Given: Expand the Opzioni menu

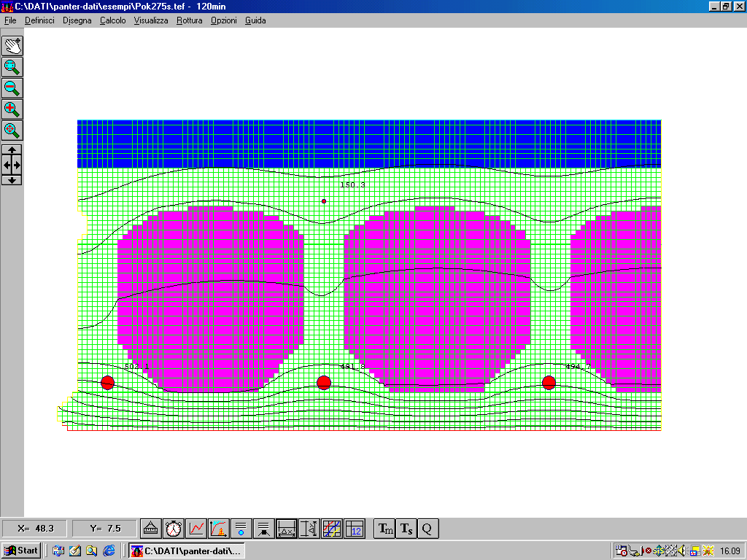Looking at the screenshot, I should click(224, 20).
